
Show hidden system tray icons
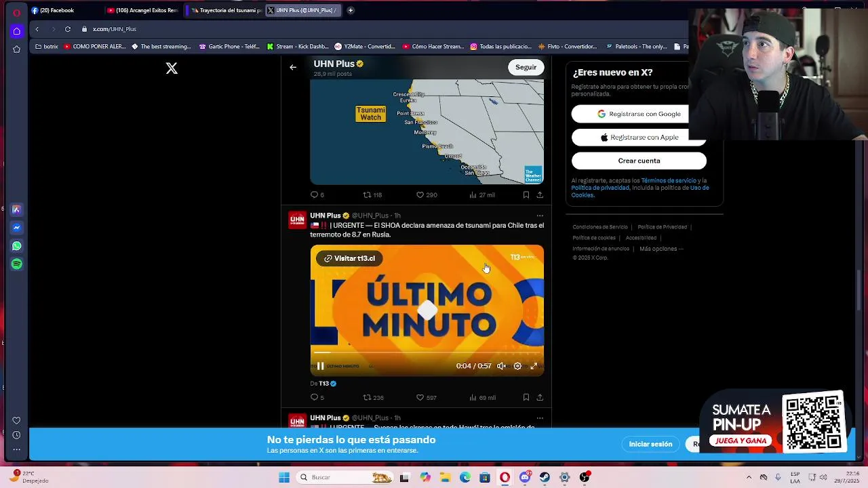pyautogui.click(x=749, y=477)
